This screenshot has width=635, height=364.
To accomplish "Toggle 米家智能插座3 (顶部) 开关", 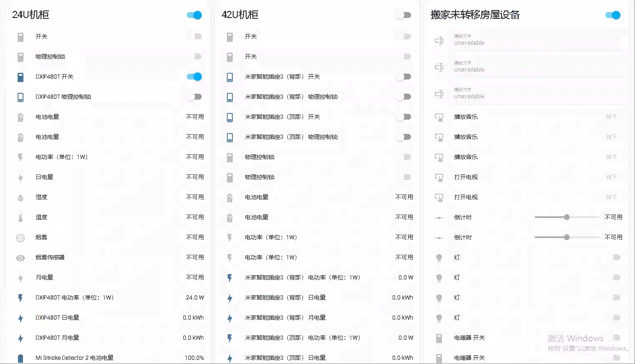I will click(x=403, y=117).
